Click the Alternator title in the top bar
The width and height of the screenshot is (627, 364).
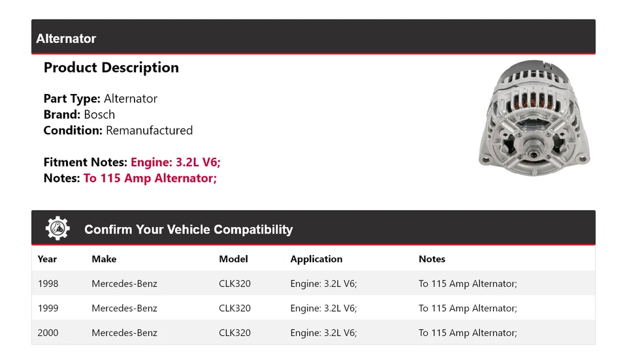[66, 38]
